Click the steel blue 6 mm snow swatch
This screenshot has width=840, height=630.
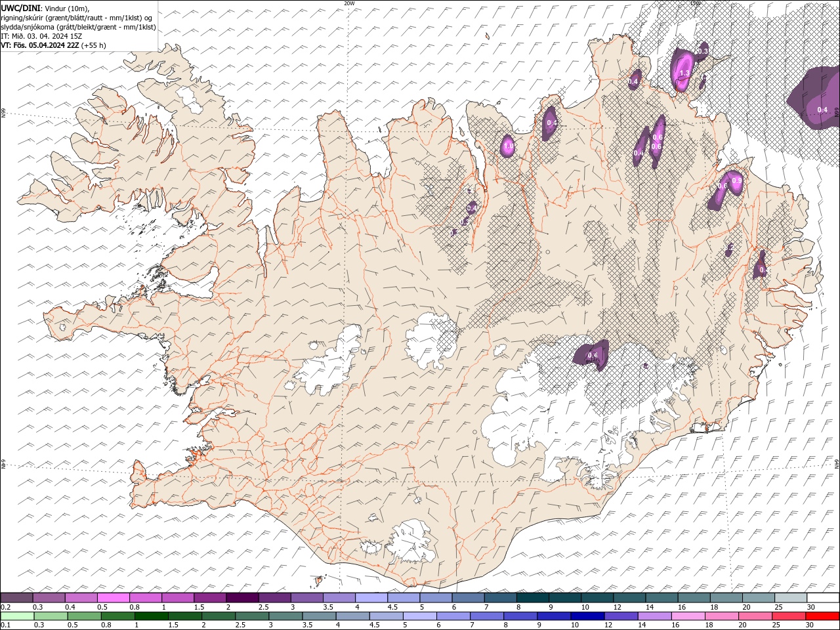coord(468,598)
